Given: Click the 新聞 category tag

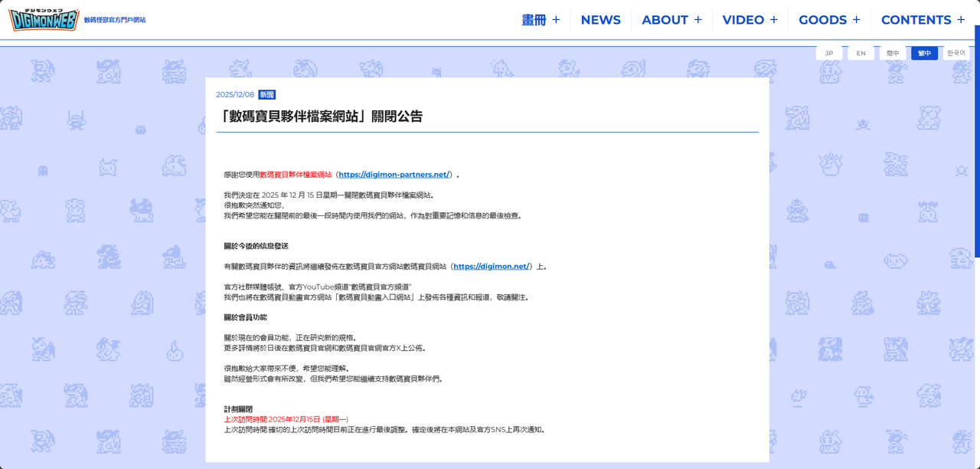Looking at the screenshot, I should 266,95.
